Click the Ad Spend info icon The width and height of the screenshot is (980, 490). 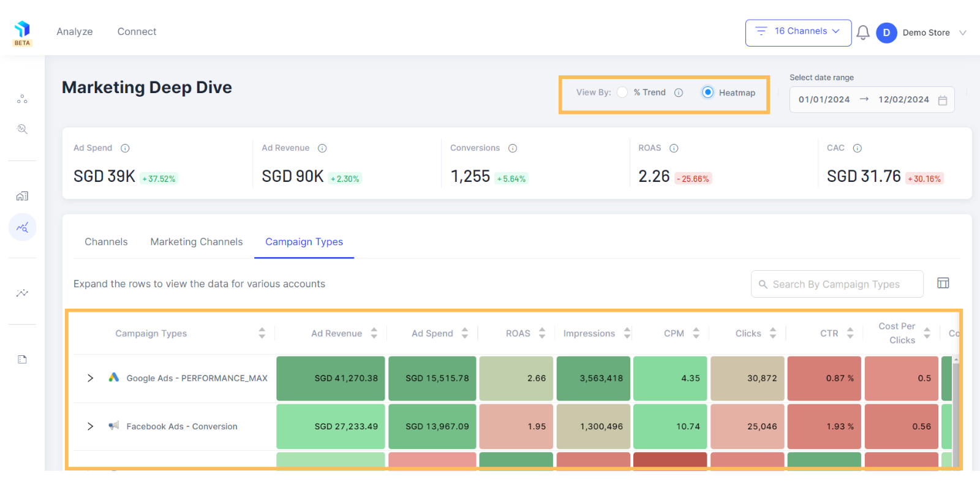(125, 148)
